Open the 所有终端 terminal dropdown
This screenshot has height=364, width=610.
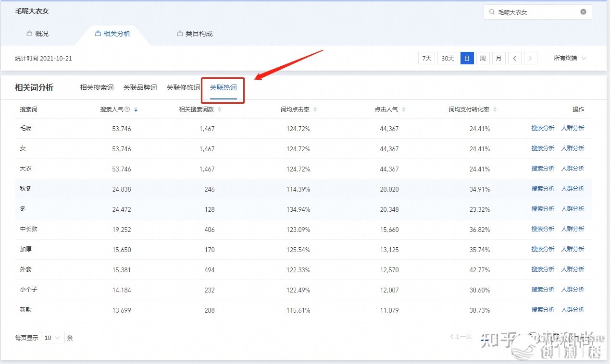point(569,58)
